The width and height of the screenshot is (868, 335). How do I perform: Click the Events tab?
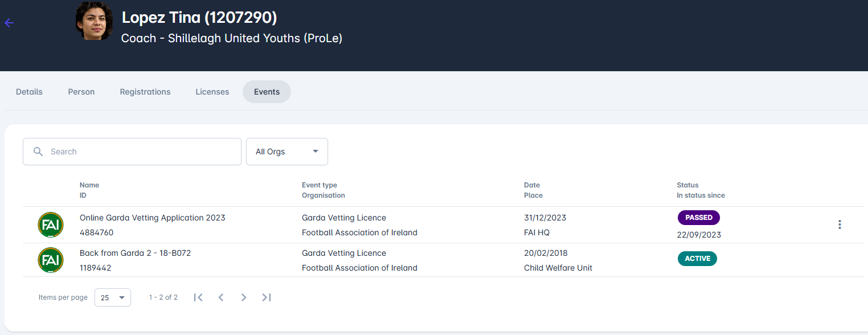coord(267,92)
